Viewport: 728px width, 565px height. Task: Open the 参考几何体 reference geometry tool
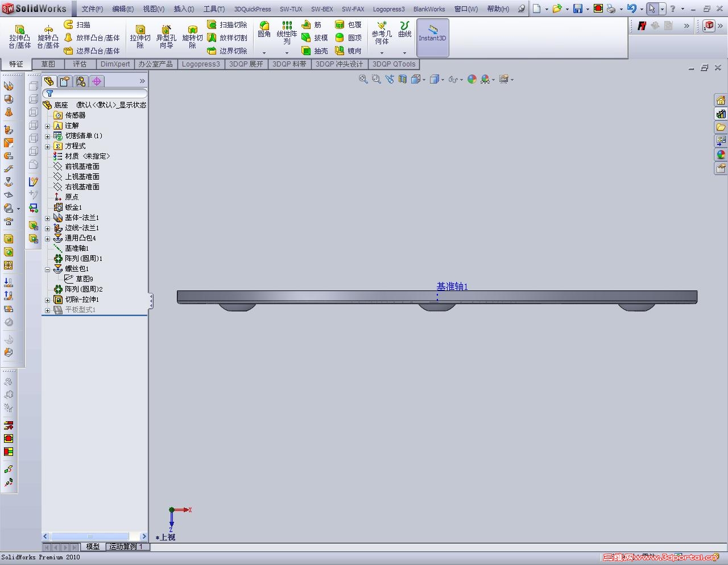coord(382,33)
